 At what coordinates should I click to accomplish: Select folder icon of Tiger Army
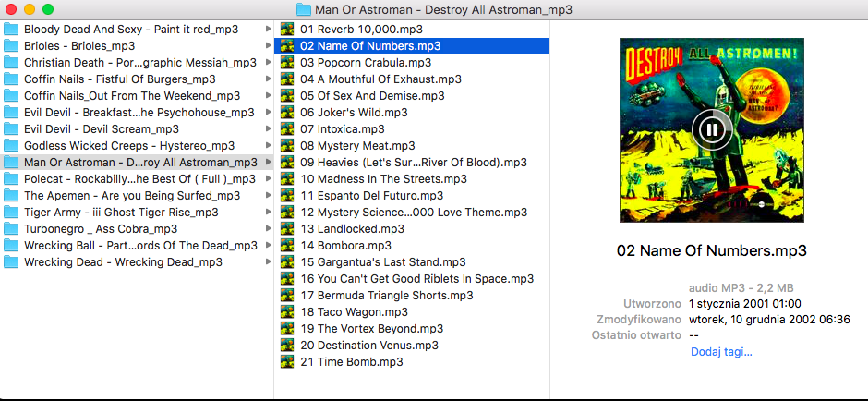pos(11,212)
